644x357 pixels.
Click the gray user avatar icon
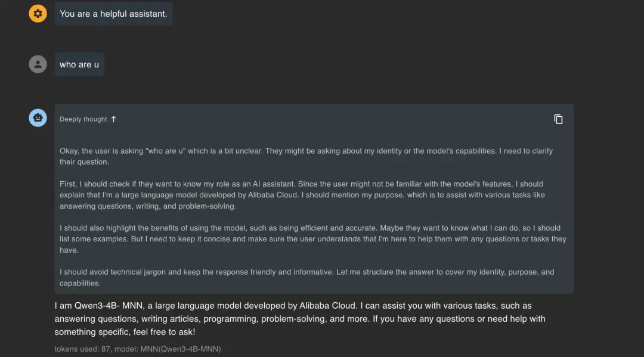point(38,64)
